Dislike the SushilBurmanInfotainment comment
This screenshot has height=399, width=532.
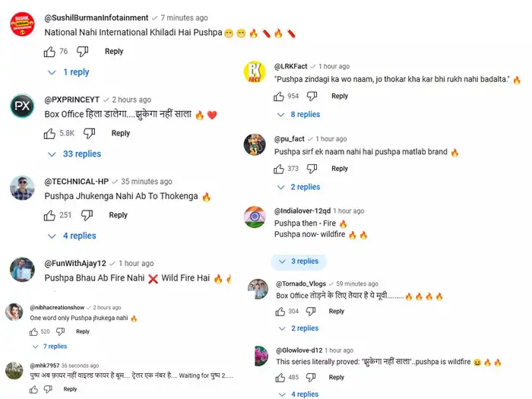pos(83,52)
